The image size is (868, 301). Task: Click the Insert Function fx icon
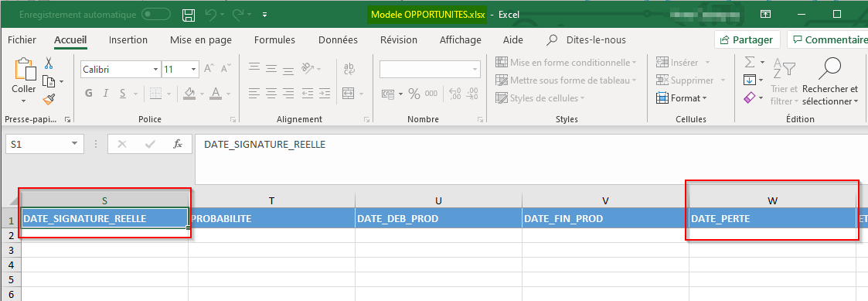click(x=178, y=144)
